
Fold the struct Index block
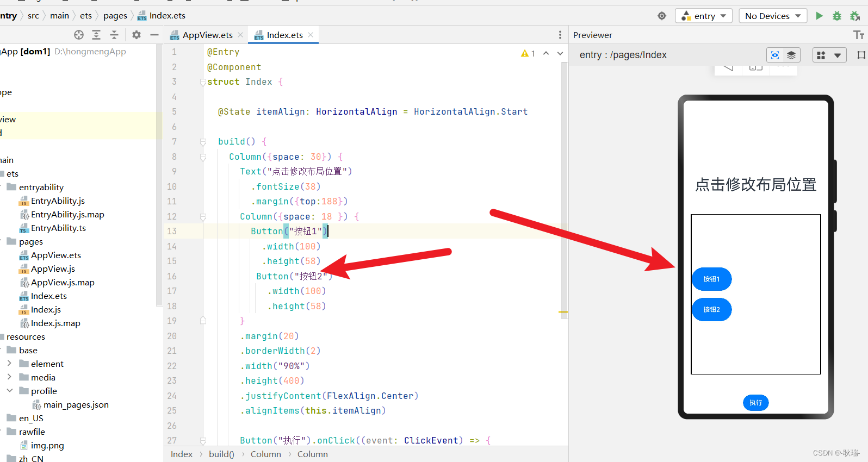coord(203,82)
